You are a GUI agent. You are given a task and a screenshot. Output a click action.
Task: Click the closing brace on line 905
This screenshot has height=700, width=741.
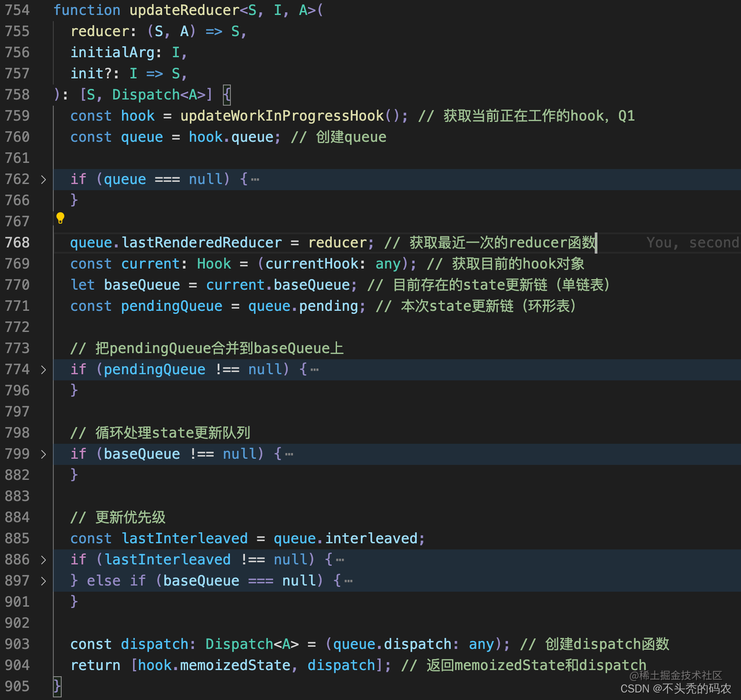click(57, 687)
